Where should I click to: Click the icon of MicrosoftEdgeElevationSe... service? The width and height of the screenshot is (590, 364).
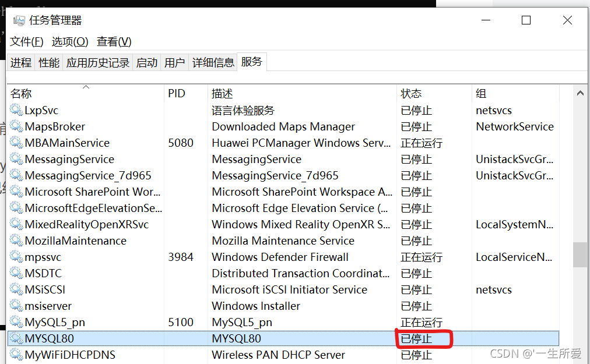(x=16, y=207)
